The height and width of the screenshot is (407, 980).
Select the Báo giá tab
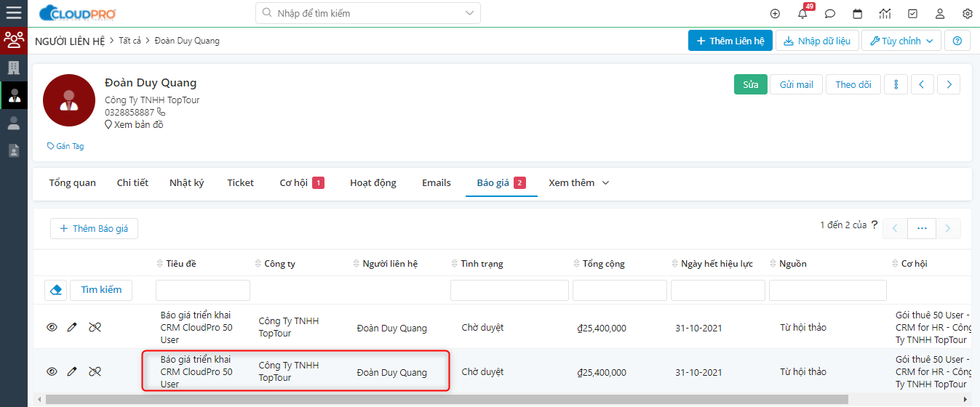click(x=501, y=183)
